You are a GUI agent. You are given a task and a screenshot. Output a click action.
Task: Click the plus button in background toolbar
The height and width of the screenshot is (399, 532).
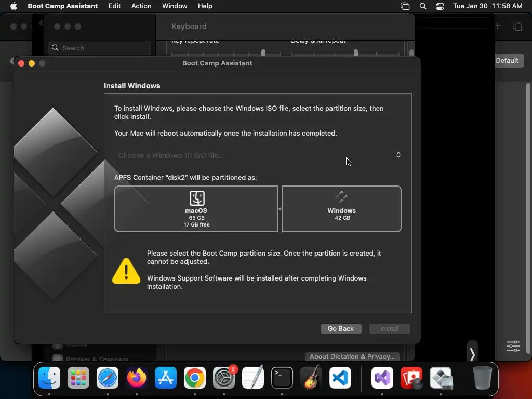pos(498,26)
